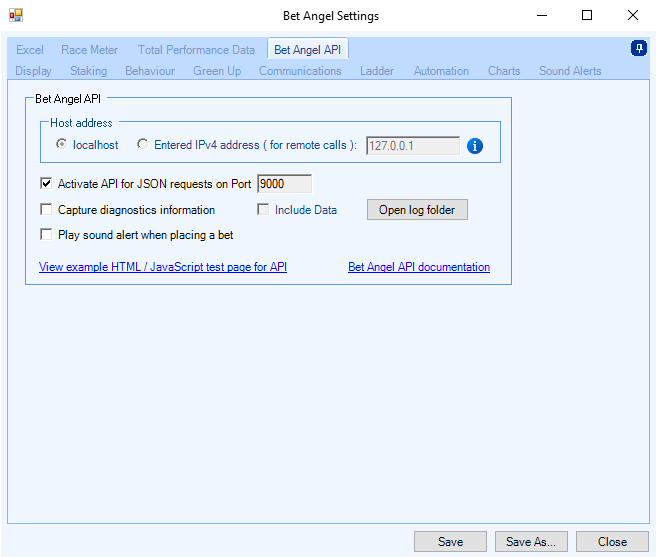Image resolution: width=657 pixels, height=558 pixels.
Task: Click the Close button at bottom right
Action: (612, 542)
